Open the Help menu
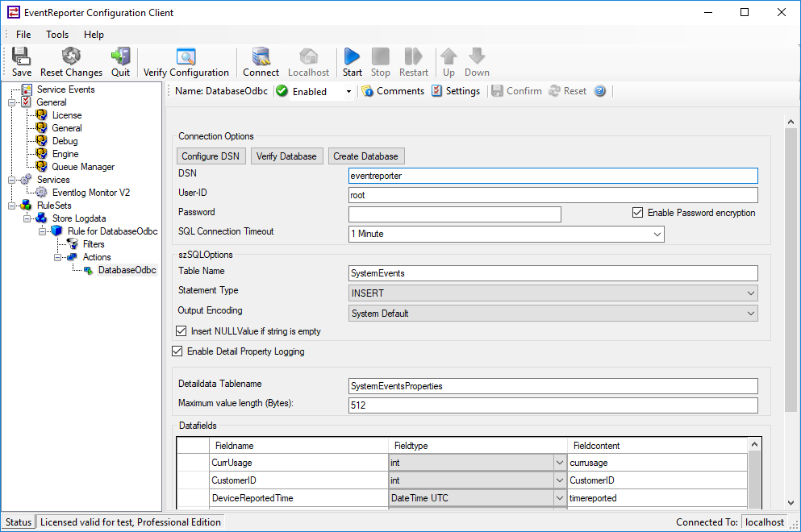The image size is (801, 532). click(x=94, y=34)
